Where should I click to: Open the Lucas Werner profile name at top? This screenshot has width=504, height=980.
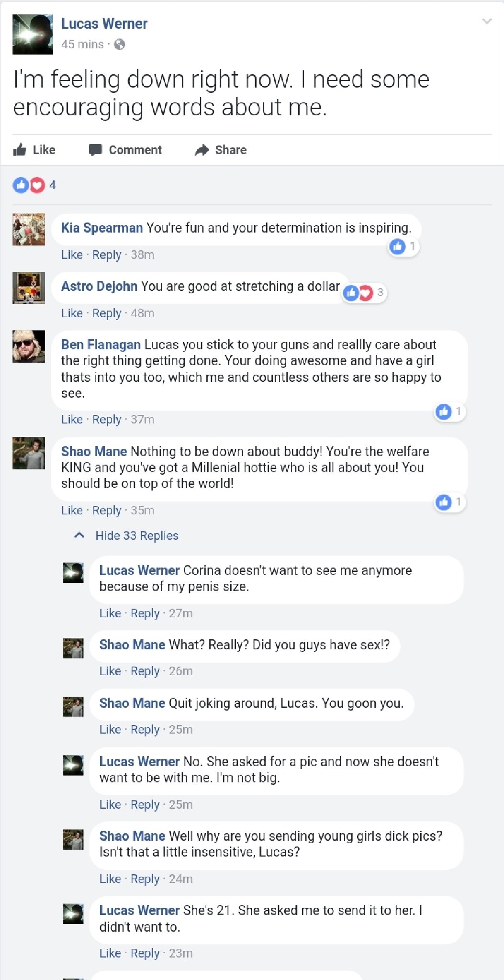click(104, 23)
